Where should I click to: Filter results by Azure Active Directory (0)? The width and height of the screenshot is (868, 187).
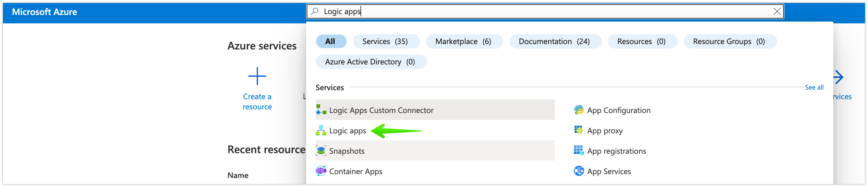coord(371,62)
